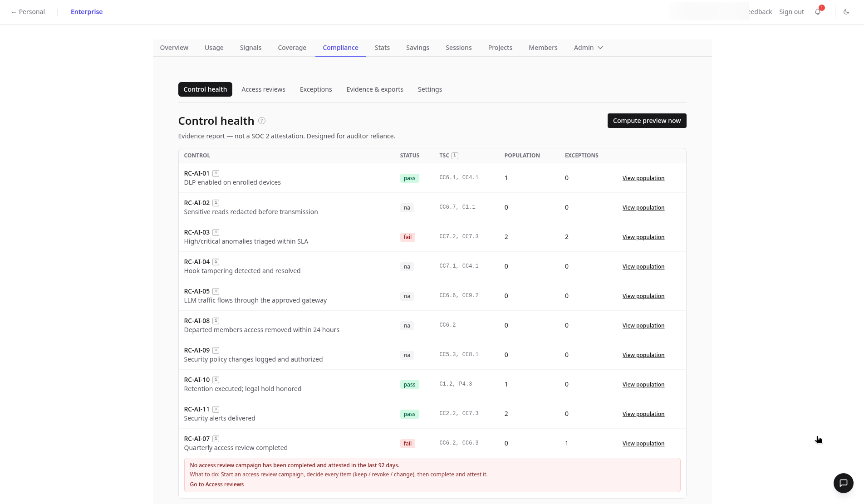Screen dimensions: 864x504
Task: Switch to the Members tab
Action: [x=543, y=48]
